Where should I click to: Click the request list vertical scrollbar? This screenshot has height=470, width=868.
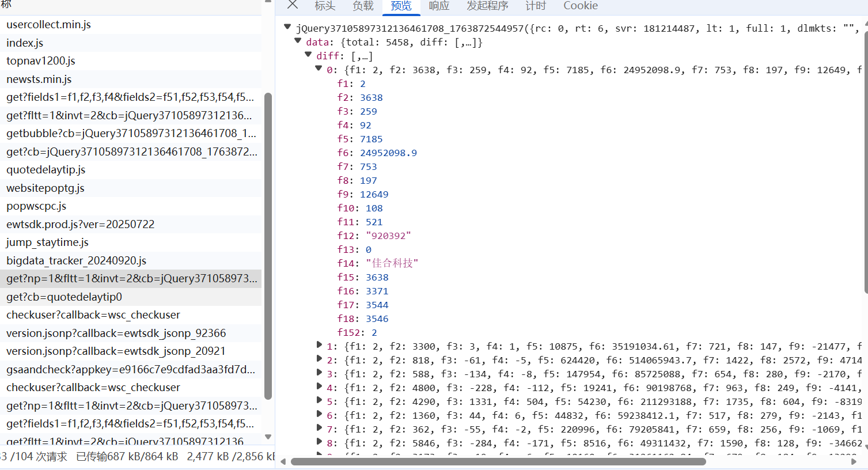point(268,246)
